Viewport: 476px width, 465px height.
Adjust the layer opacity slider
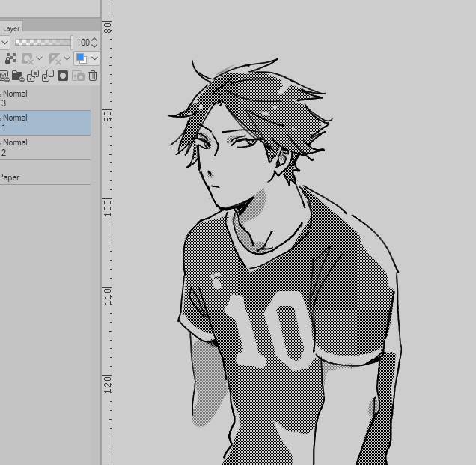point(43,42)
